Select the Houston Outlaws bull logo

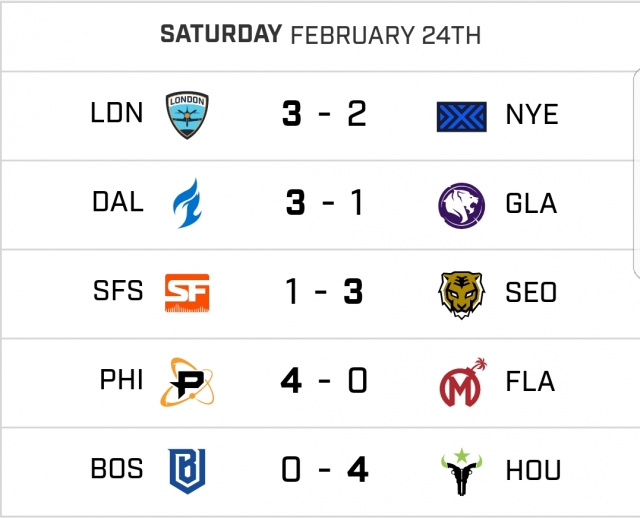pyautogui.click(x=462, y=469)
